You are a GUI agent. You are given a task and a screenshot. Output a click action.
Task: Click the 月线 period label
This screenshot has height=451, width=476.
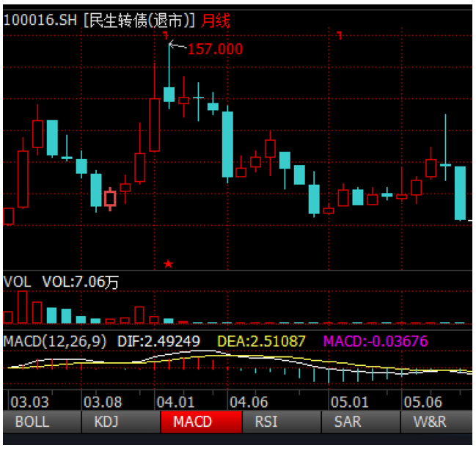coord(216,21)
